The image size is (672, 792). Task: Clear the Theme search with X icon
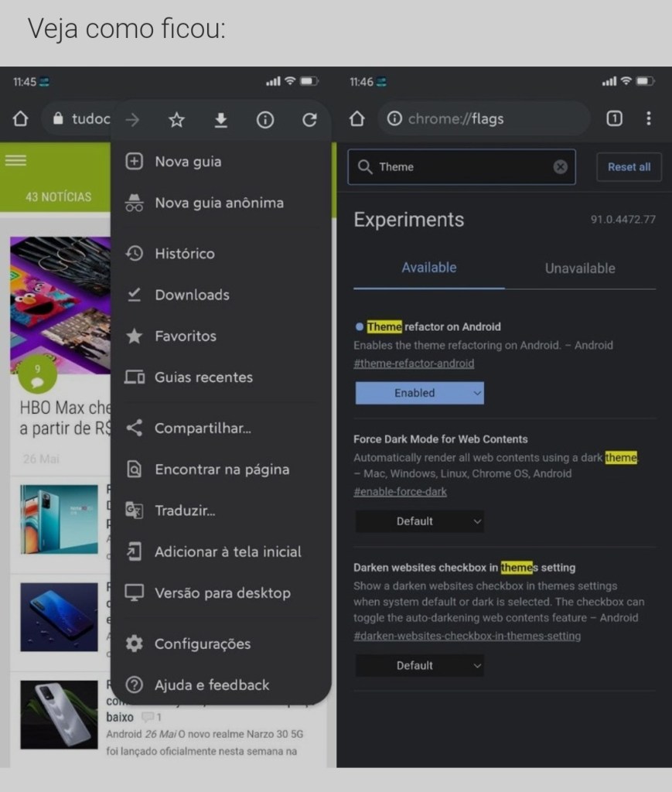tap(561, 167)
